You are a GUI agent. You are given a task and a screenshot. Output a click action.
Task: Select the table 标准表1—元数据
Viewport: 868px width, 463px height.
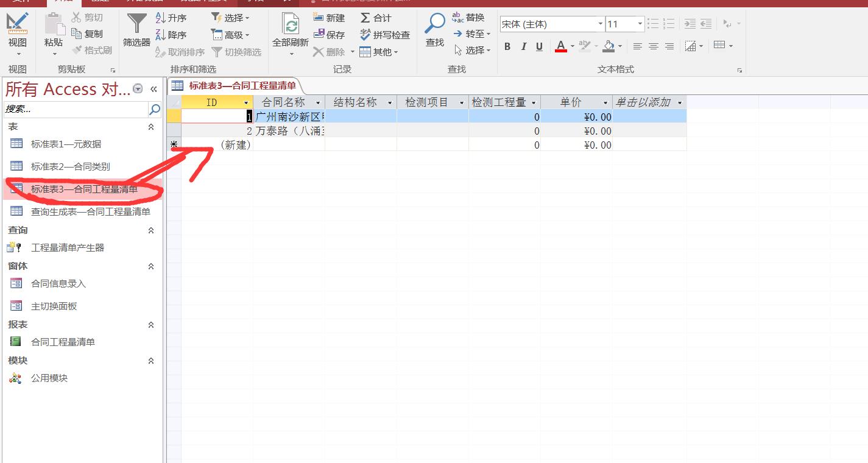(82, 144)
